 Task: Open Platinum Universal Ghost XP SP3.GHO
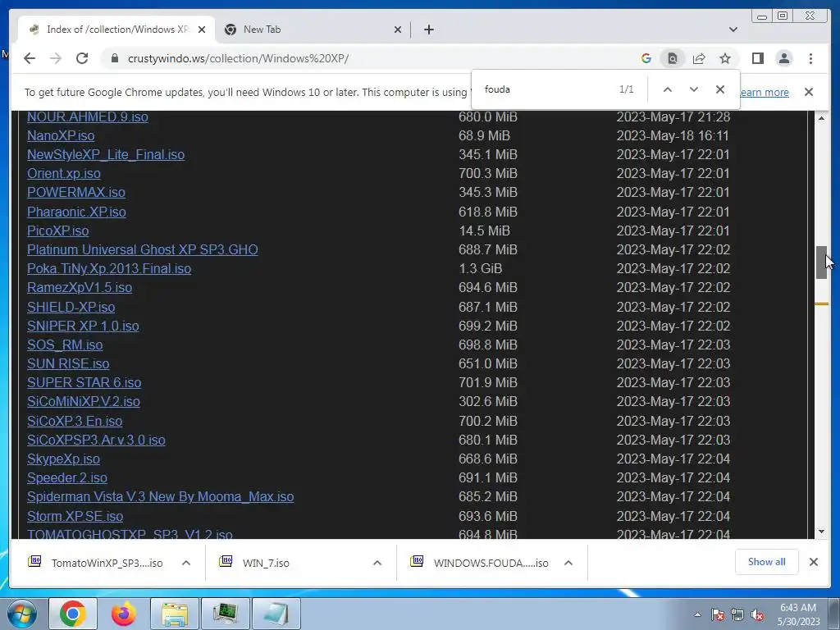coord(143,249)
